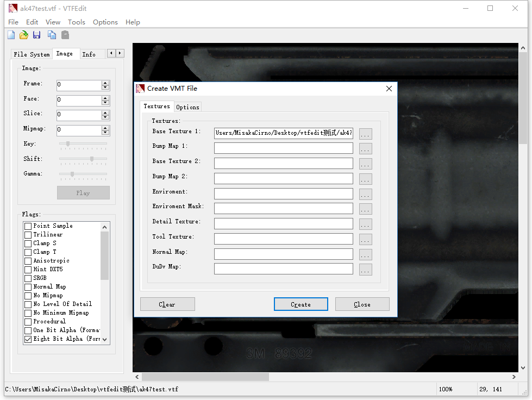
Task: Uncheck the Eight Bit Alpha flag
Action: (x=28, y=339)
